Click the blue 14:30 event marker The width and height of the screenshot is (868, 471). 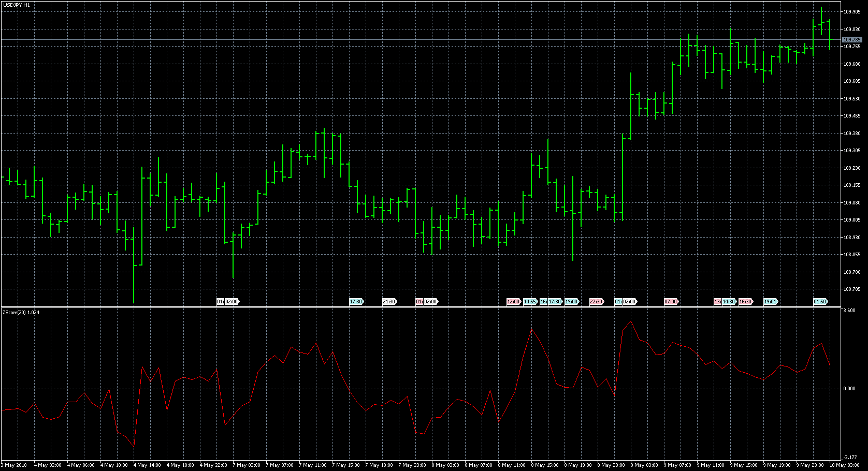(x=729, y=302)
